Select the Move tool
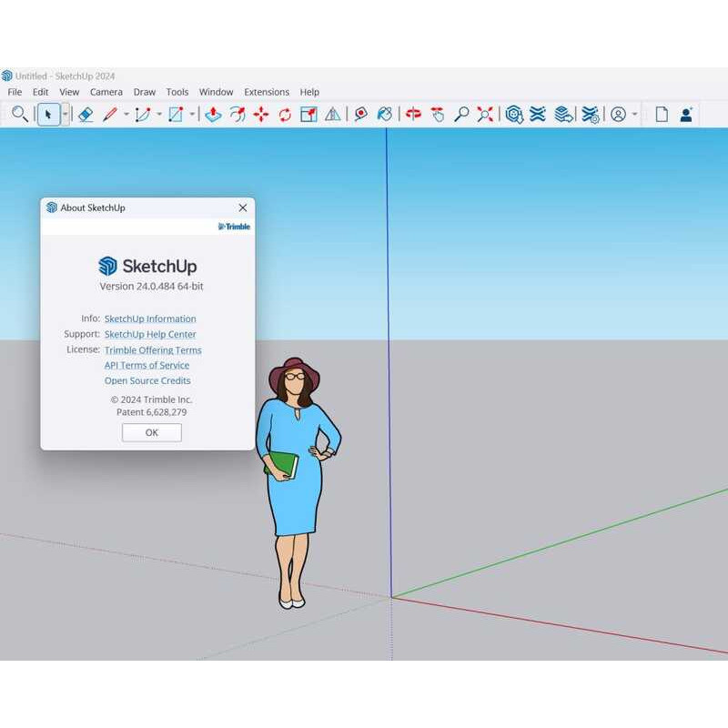728x728 pixels. 260,115
